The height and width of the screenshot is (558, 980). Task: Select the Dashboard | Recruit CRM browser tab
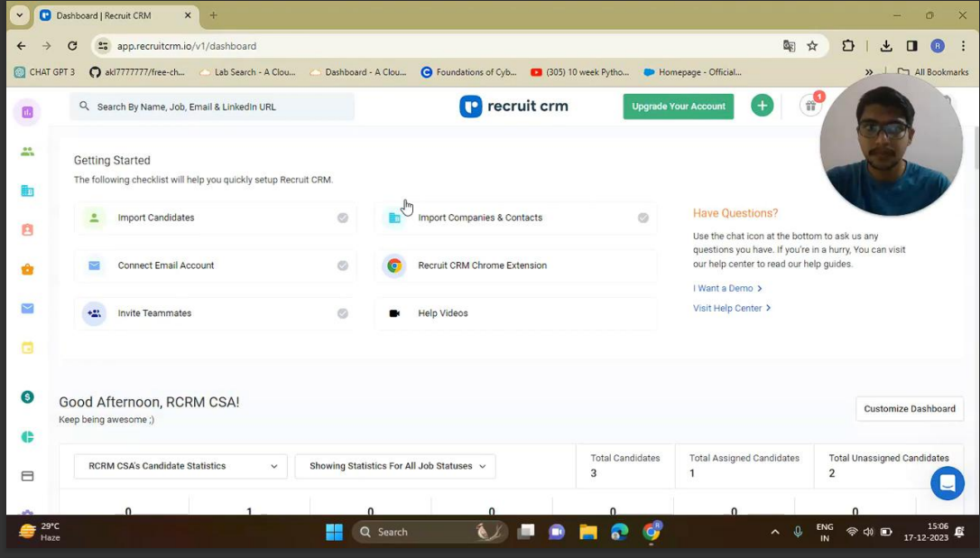click(x=108, y=15)
